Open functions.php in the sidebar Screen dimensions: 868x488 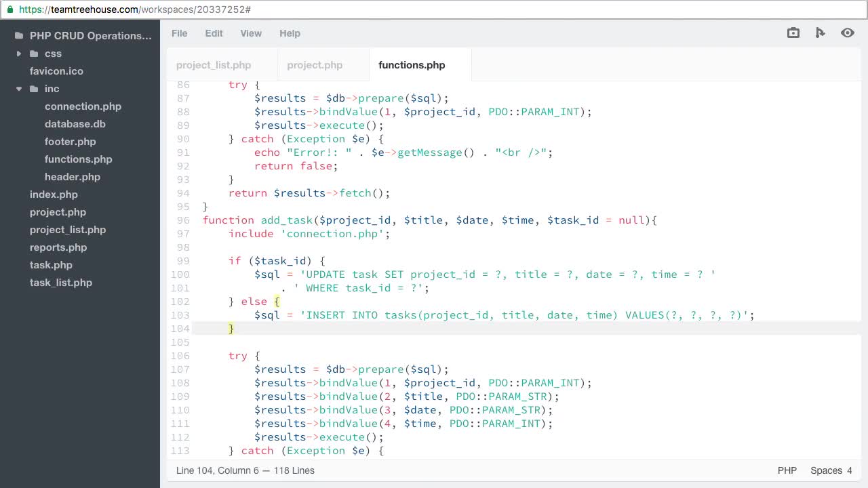pos(79,159)
